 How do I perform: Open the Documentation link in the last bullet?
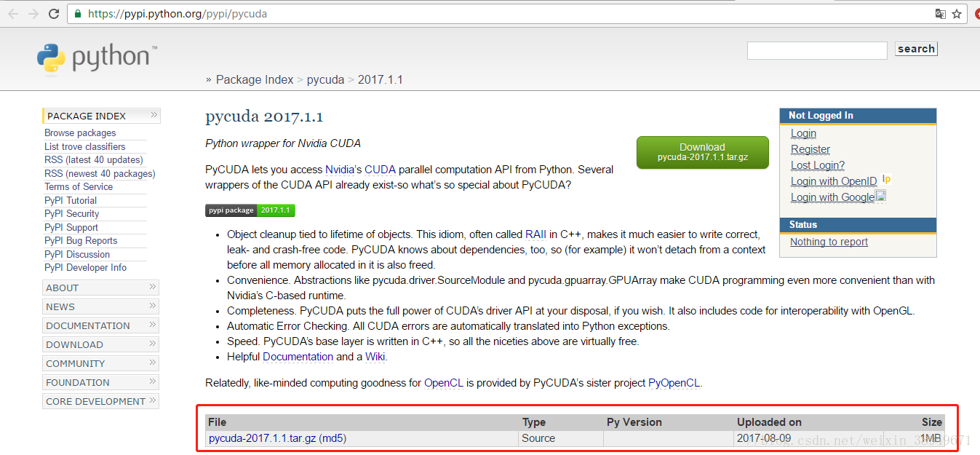298,357
